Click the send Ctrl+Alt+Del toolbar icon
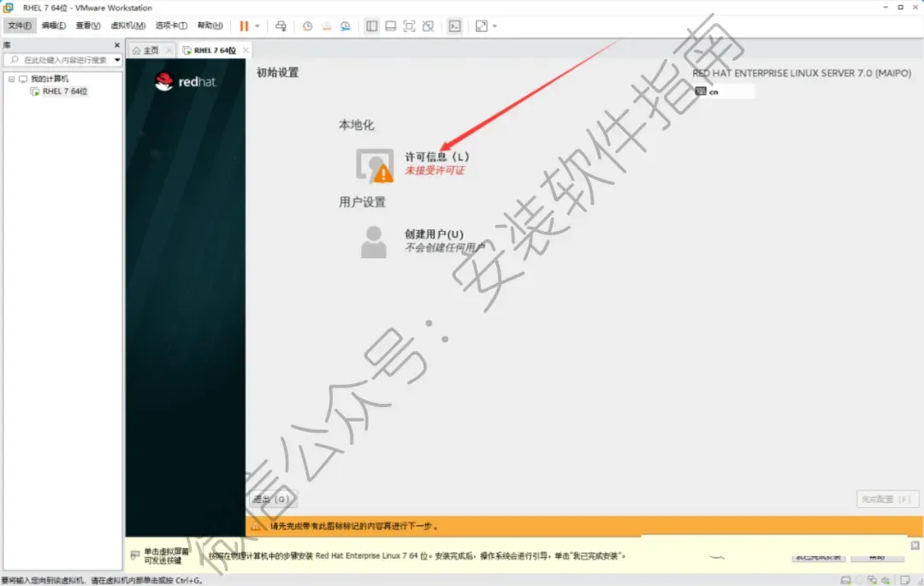 coord(281,26)
